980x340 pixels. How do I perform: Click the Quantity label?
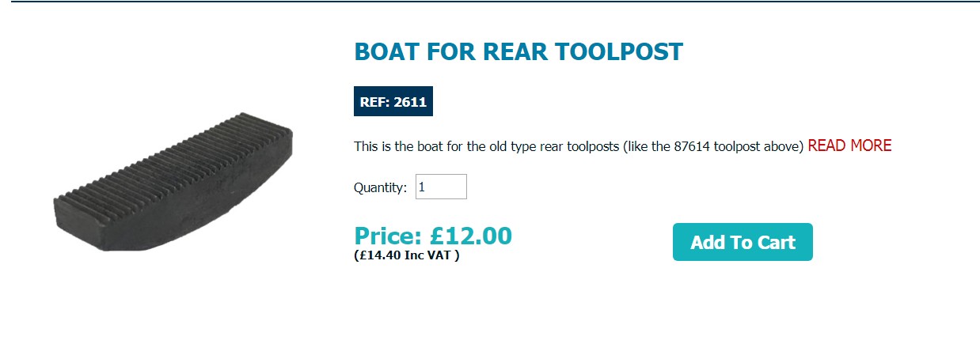tap(380, 187)
